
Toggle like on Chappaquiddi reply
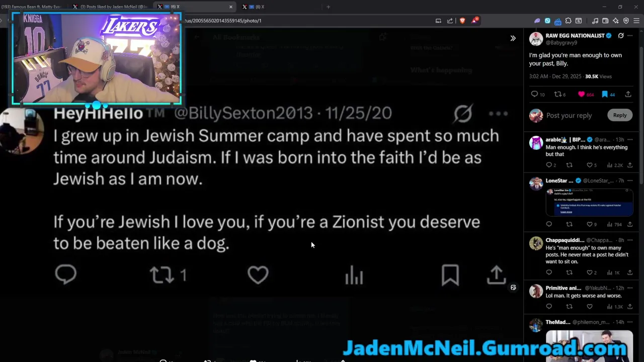(590, 273)
